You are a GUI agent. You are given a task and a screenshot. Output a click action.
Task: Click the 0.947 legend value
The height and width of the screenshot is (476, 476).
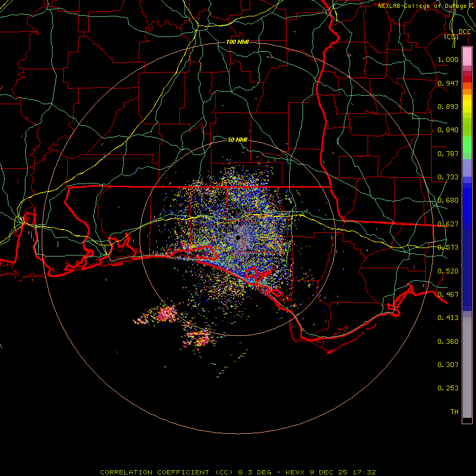(448, 83)
